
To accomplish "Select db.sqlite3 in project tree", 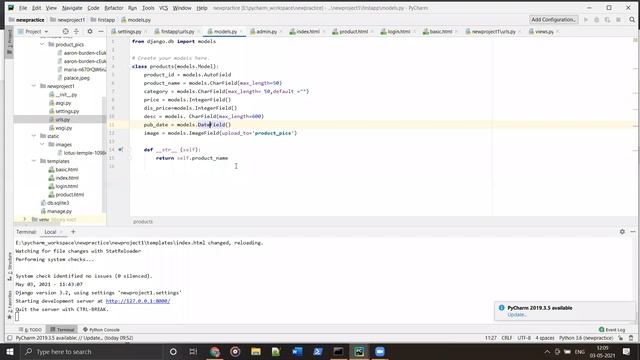I will [58, 203].
